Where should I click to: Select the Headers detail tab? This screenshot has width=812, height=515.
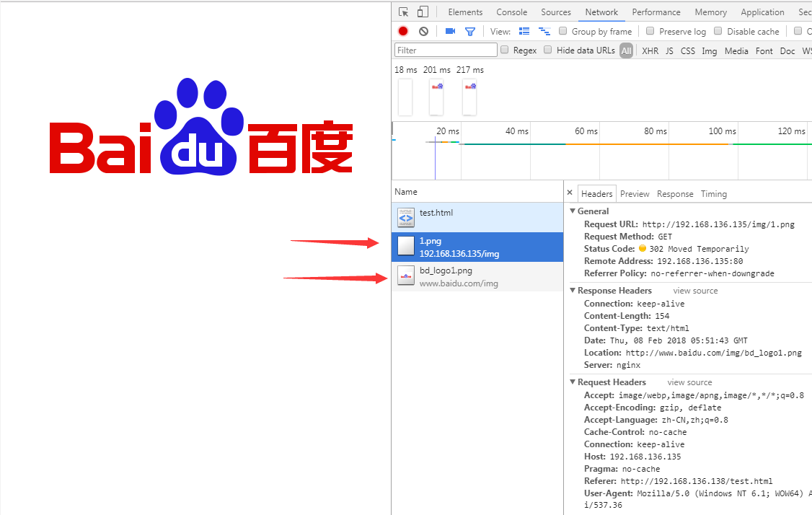click(x=596, y=194)
